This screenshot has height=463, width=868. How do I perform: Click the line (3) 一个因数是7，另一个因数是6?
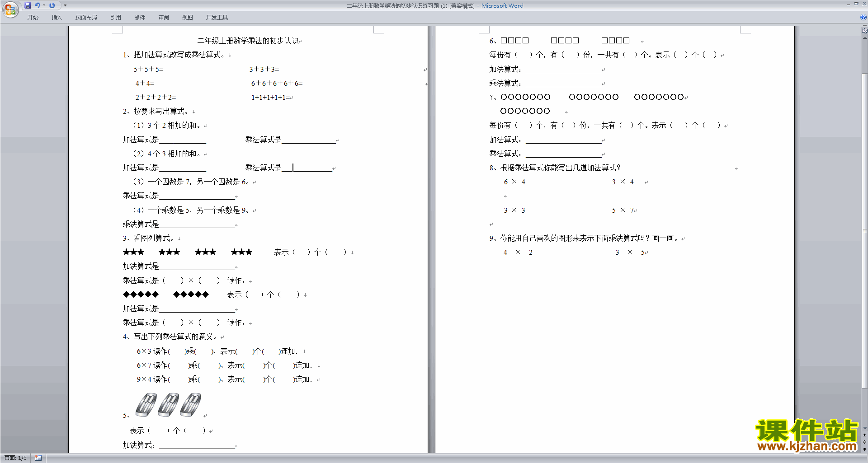(191, 182)
